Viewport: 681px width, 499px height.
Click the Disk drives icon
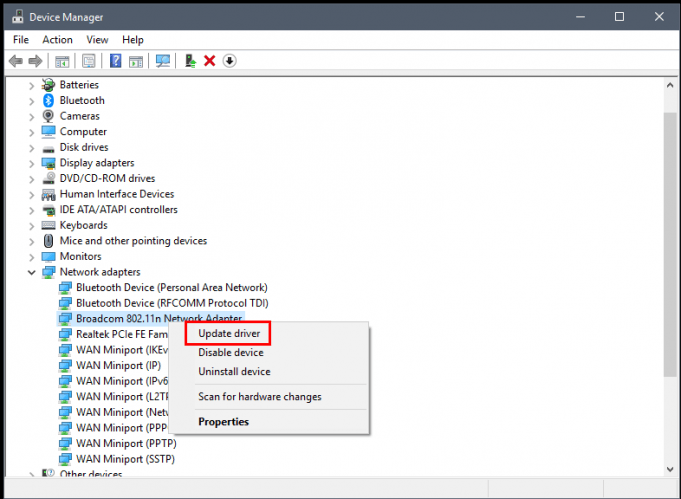(48, 149)
